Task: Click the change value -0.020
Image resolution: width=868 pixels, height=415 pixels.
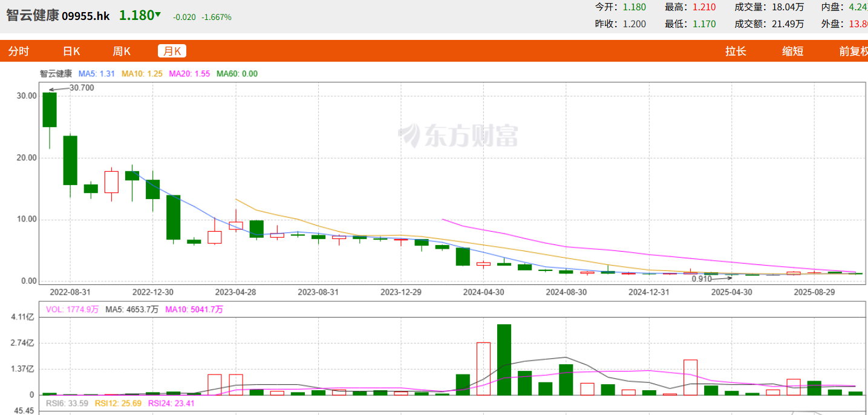Action: coord(184,18)
